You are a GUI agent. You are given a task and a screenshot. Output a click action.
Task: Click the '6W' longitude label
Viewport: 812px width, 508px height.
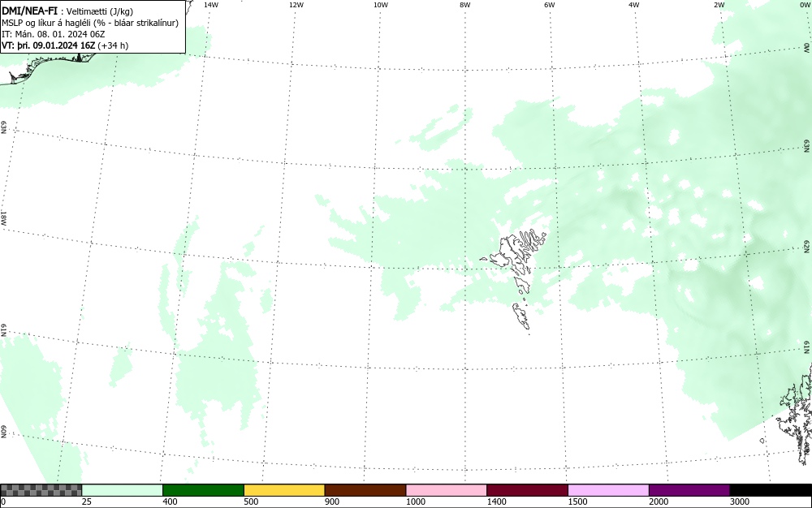550,5
